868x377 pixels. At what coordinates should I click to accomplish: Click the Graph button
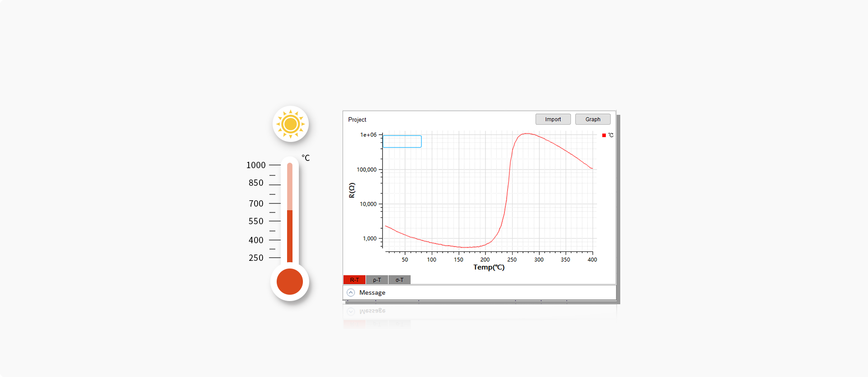[x=593, y=119]
